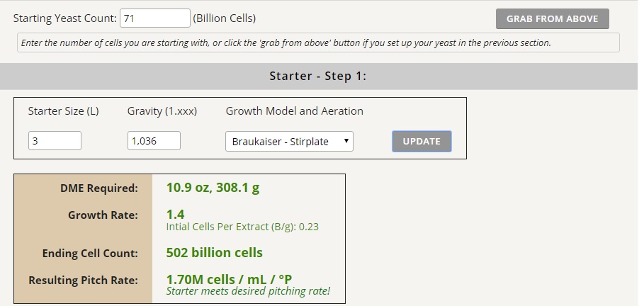This screenshot has height=306, width=644.
Task: Click the GRAB FROM ABOVE button
Action: click(x=552, y=19)
